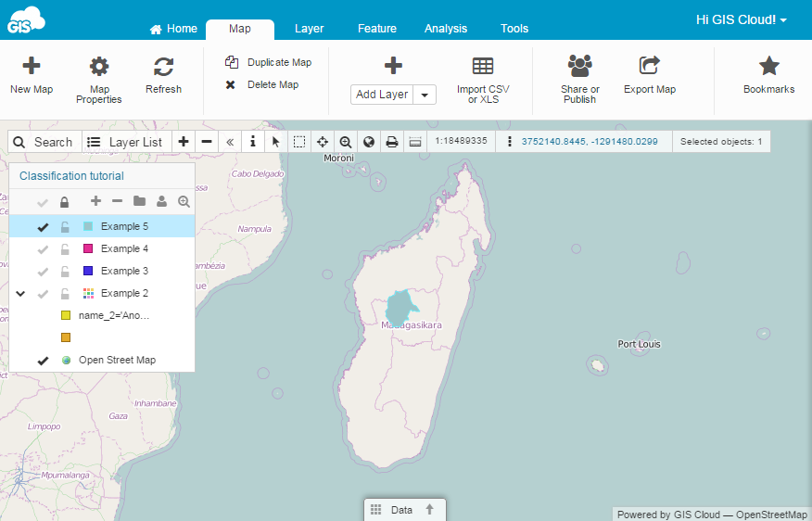
Task: Switch to the Map tab
Action: 240,29
